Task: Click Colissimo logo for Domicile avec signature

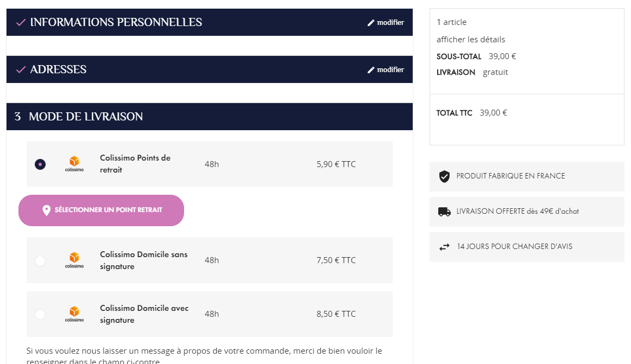Action: (74, 314)
